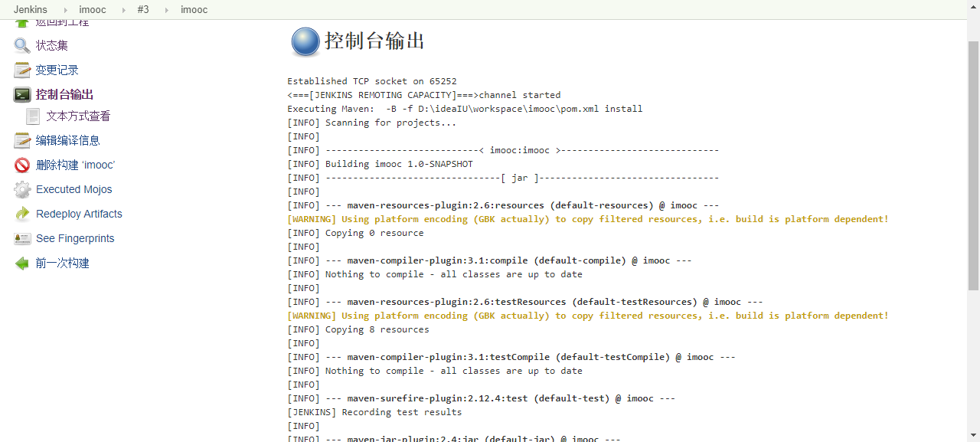
Task: Open Executed Mojos page
Action: [74, 189]
